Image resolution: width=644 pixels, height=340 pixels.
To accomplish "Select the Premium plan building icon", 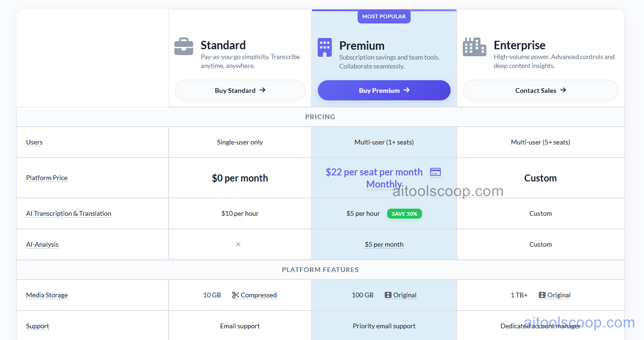I will (324, 47).
